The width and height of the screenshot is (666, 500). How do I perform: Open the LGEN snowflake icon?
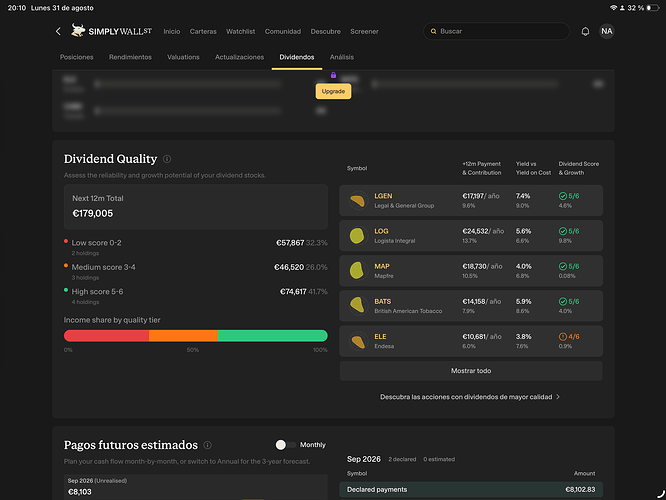point(357,201)
